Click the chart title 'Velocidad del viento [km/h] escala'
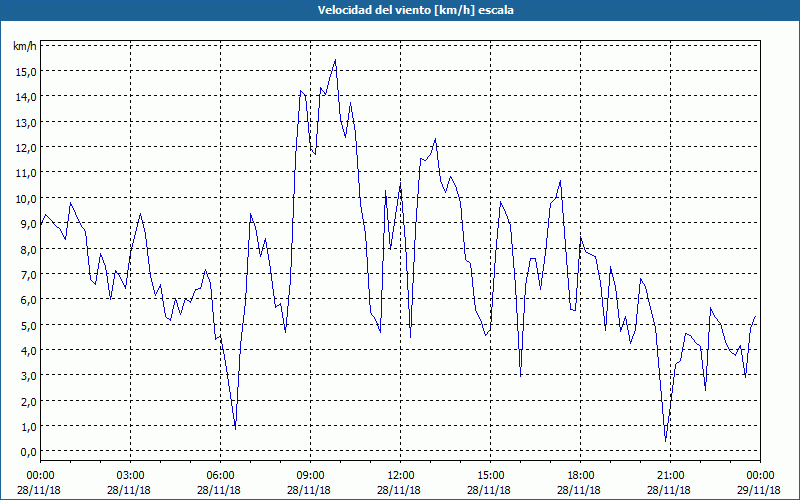Viewport: 800px width, 500px height. pos(415,10)
